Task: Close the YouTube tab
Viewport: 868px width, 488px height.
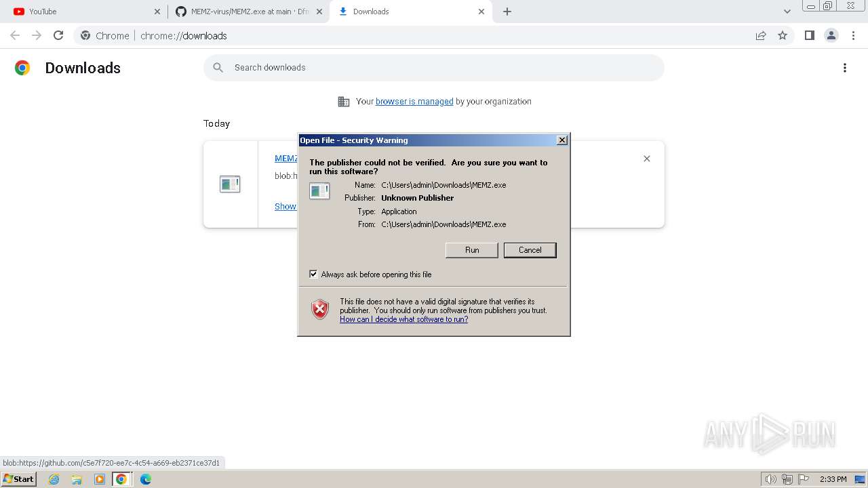Action: click(157, 12)
